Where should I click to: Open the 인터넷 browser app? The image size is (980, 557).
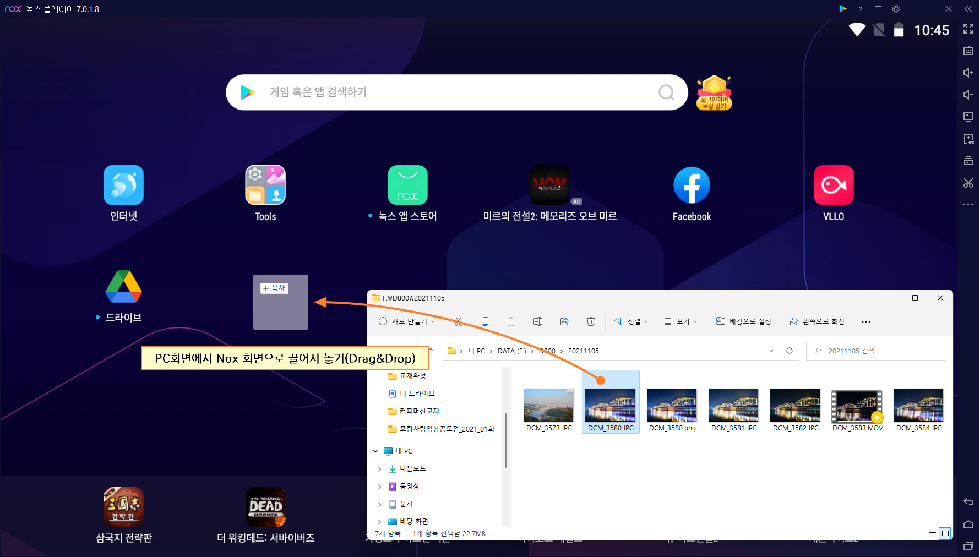click(x=124, y=185)
